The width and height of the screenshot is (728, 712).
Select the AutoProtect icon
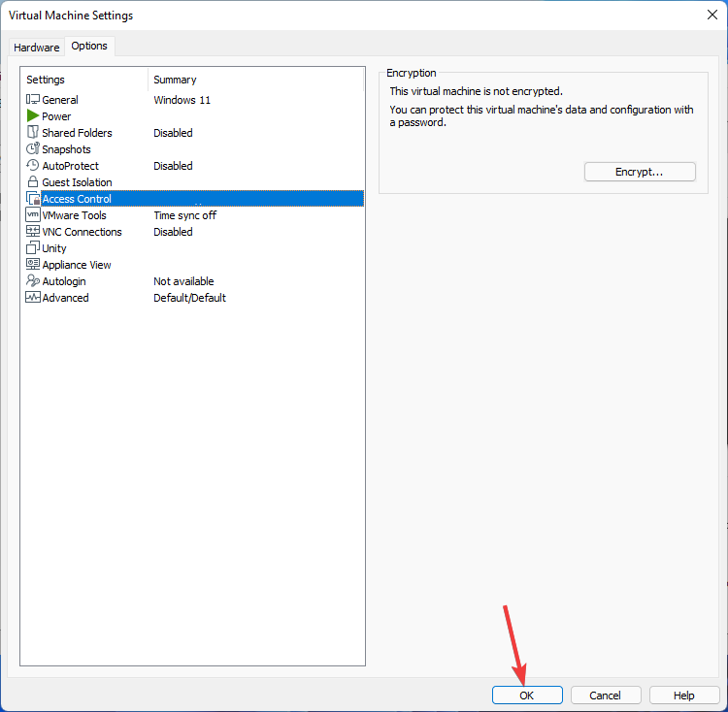pos(32,165)
